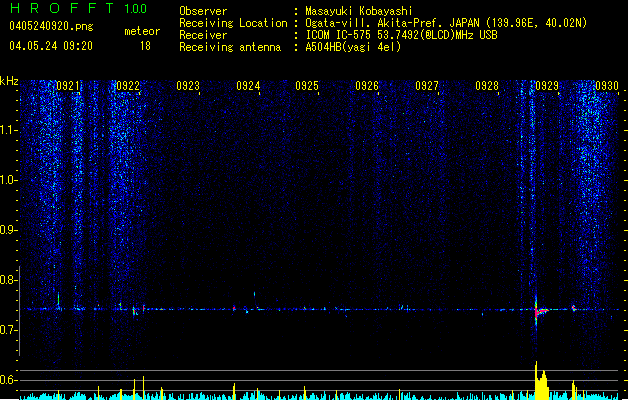Click the meteor label
This screenshot has height=400, width=629.
(142, 31)
